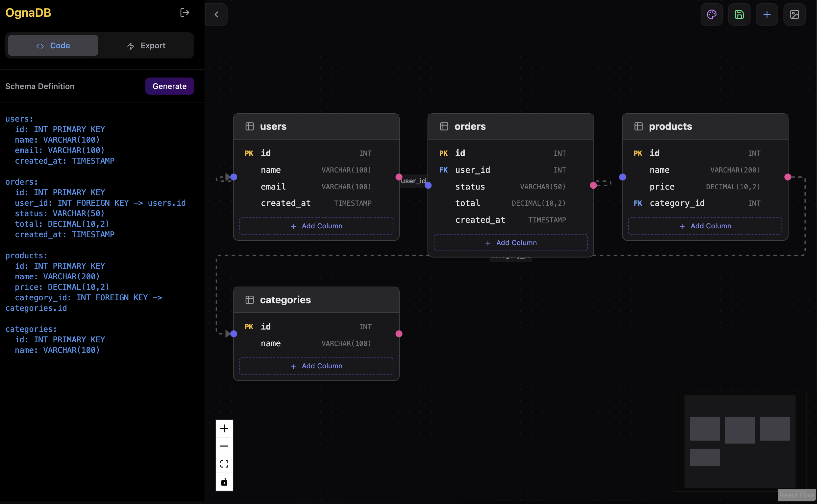Add Column to users table
Image resolution: width=817 pixels, height=504 pixels.
(316, 226)
